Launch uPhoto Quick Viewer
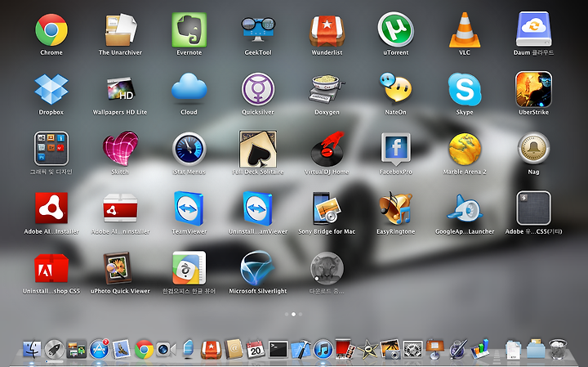 [x=118, y=268]
